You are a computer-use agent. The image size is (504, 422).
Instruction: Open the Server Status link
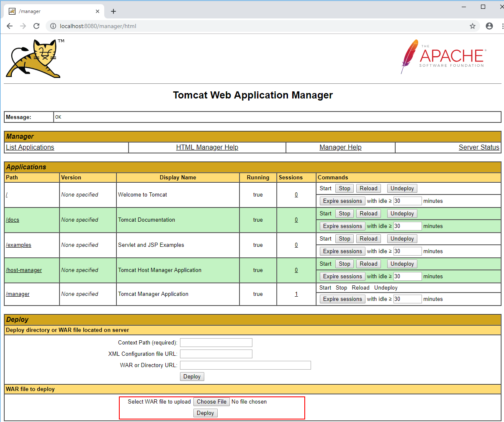coord(479,148)
